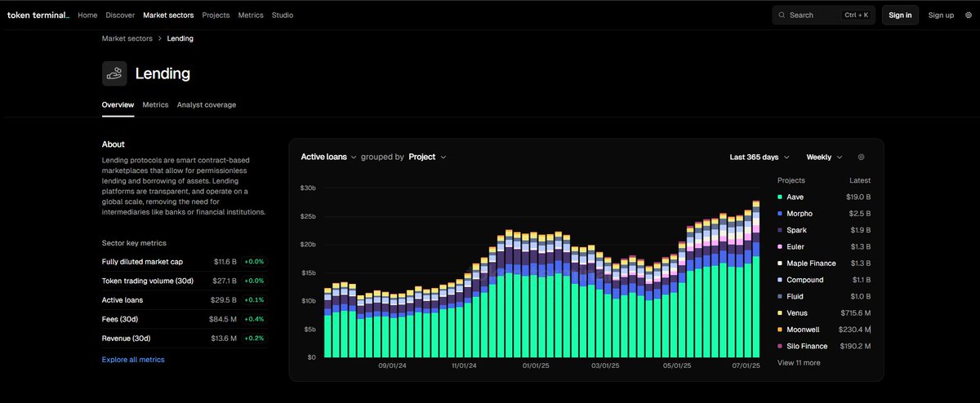980x403 pixels.
Task: Open Metrics in top navigation
Action: [251, 15]
